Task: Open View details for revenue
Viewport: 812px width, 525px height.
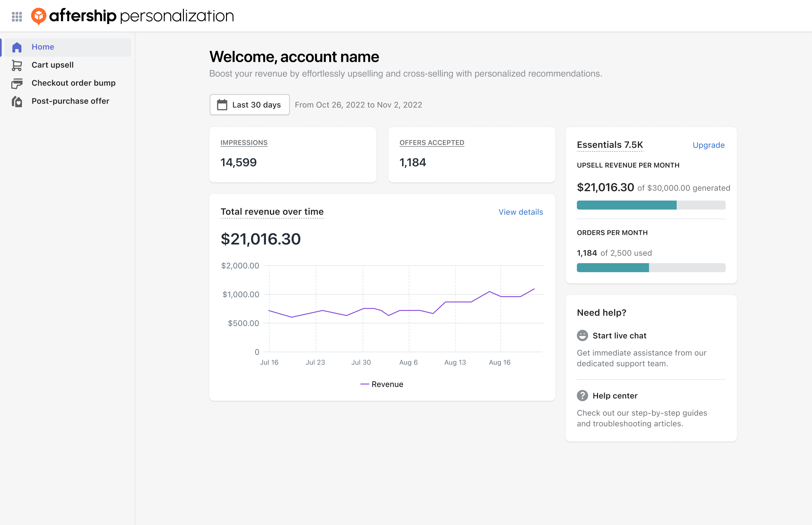Action: 520,212
